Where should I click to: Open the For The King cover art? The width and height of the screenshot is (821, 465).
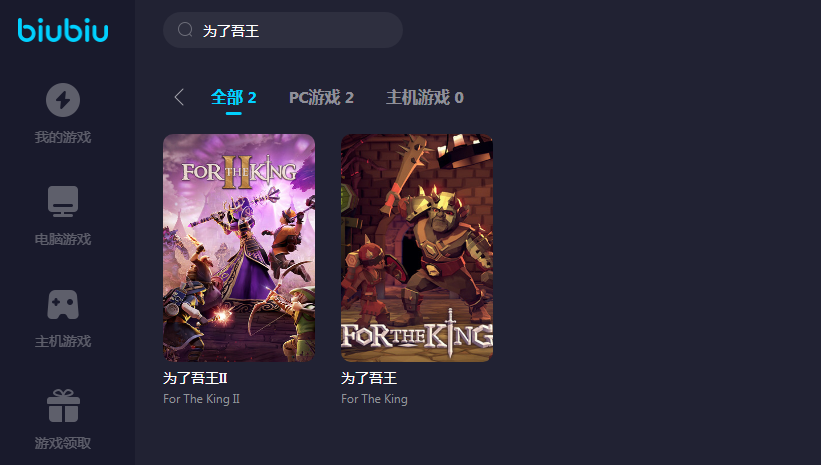[x=417, y=248]
